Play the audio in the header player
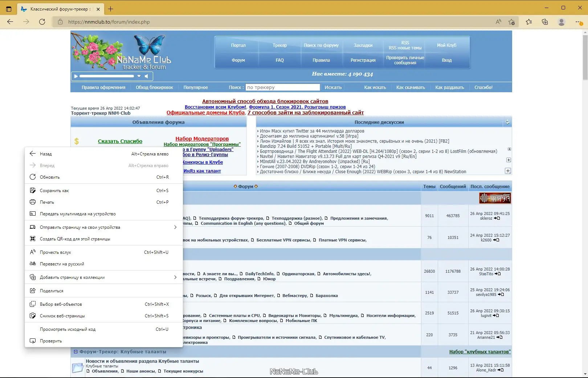This screenshot has height=378, width=588. pyautogui.click(x=76, y=76)
